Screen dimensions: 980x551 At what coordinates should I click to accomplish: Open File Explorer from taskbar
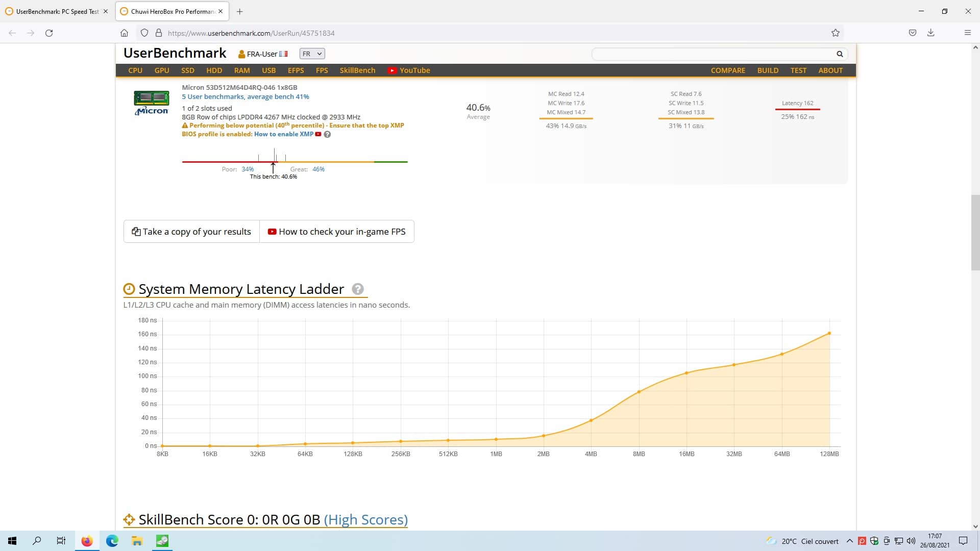point(137,541)
